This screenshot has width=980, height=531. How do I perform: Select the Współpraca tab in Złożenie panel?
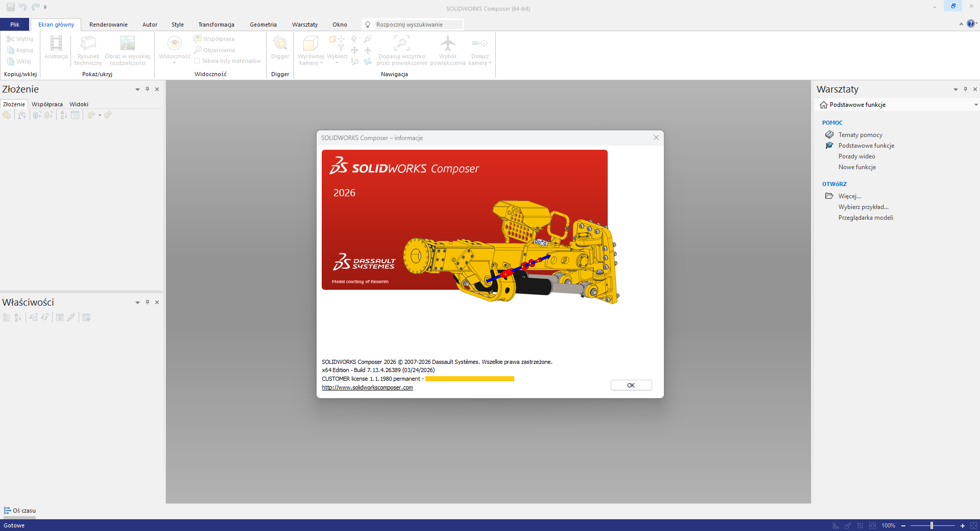pyautogui.click(x=47, y=104)
